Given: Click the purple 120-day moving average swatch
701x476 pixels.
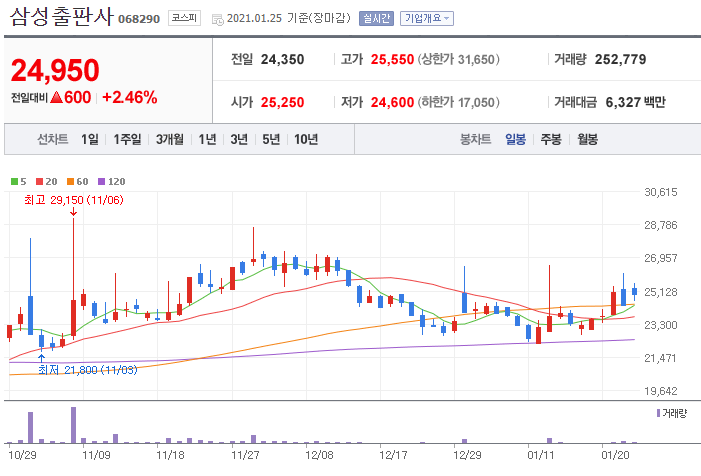Looking at the screenshot, I should tap(101, 181).
